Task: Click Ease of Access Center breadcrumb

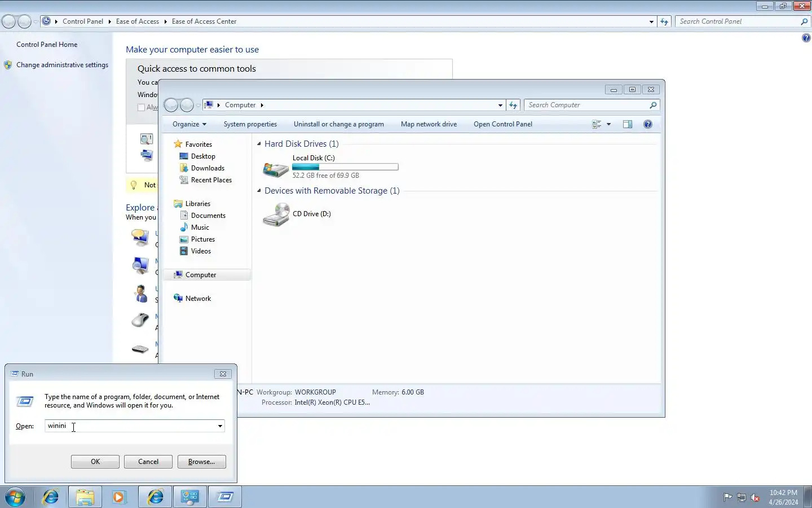Action: (204, 21)
